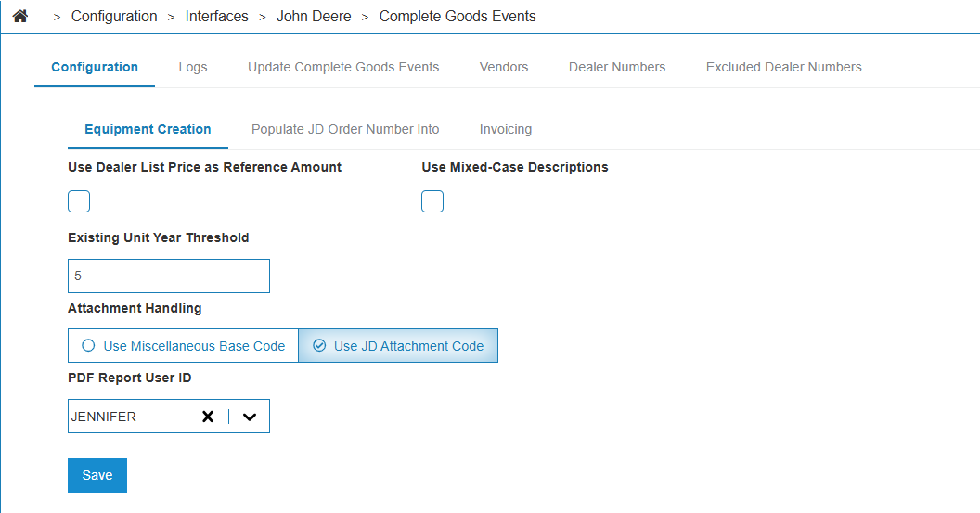The height and width of the screenshot is (513, 980).
Task: Go to Dealer Numbers tab
Action: tap(617, 67)
